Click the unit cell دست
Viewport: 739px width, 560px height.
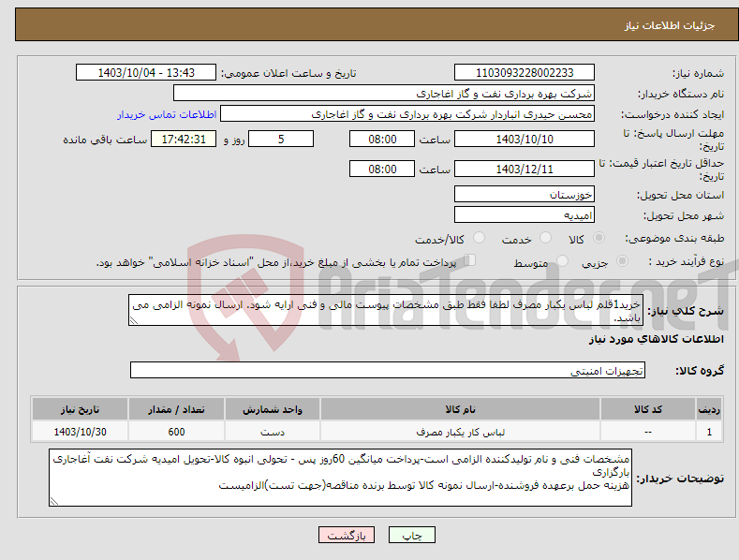point(273,432)
